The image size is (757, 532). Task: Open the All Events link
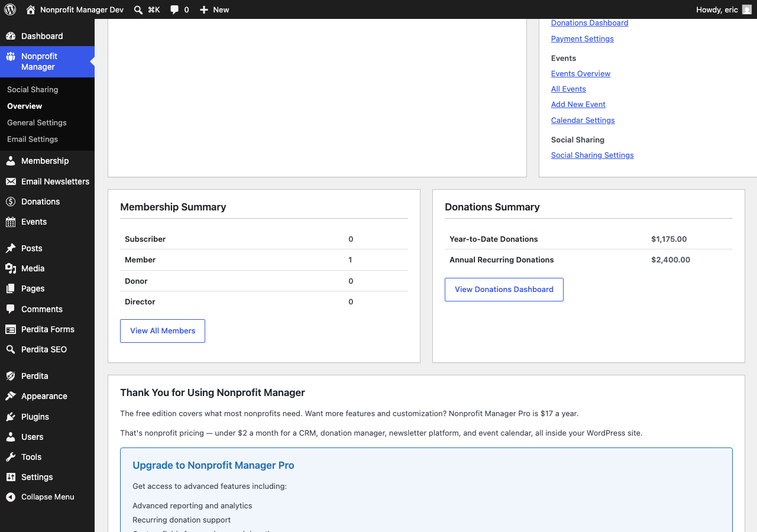[568, 89]
